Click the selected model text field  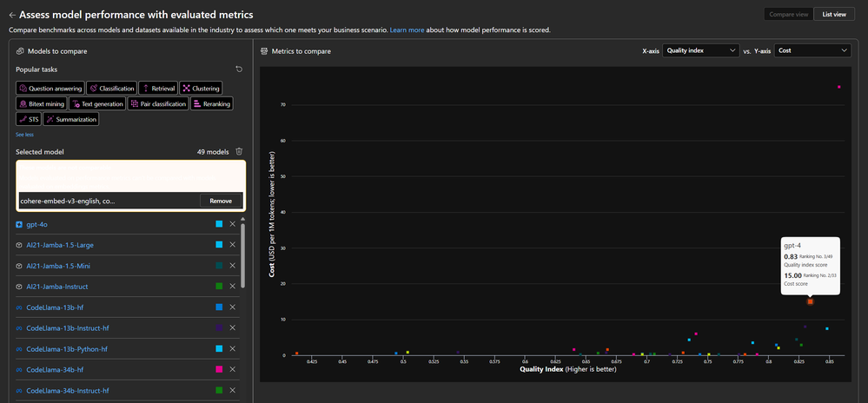point(109,201)
